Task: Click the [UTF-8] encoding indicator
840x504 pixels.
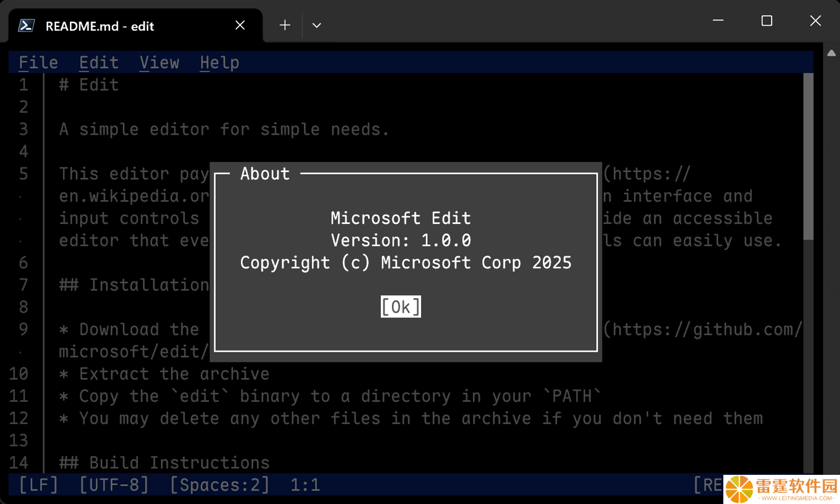Action: 114,485
